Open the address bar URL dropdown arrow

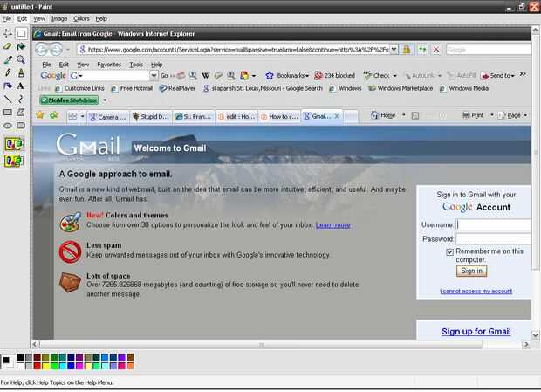click(x=394, y=50)
